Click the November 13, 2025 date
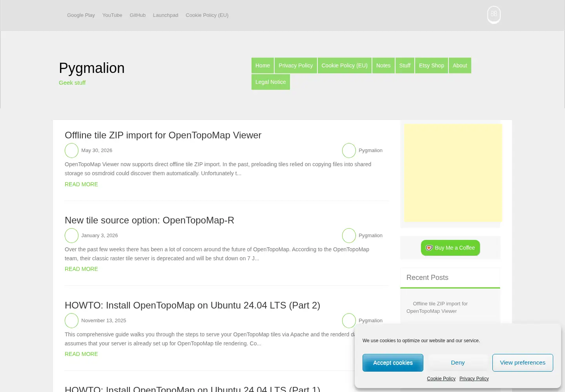The height and width of the screenshot is (392, 565). pyautogui.click(x=104, y=321)
